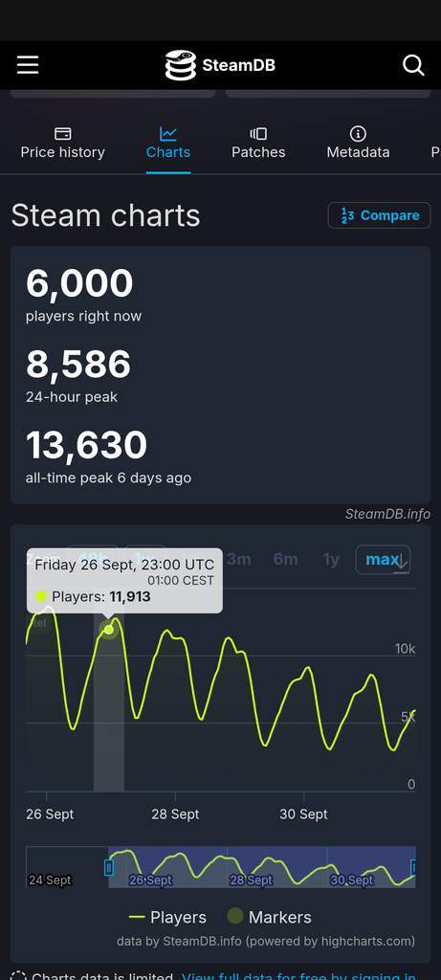Screen dimensions: 441x980
Task: Select the max zoom range
Action: click(383, 559)
